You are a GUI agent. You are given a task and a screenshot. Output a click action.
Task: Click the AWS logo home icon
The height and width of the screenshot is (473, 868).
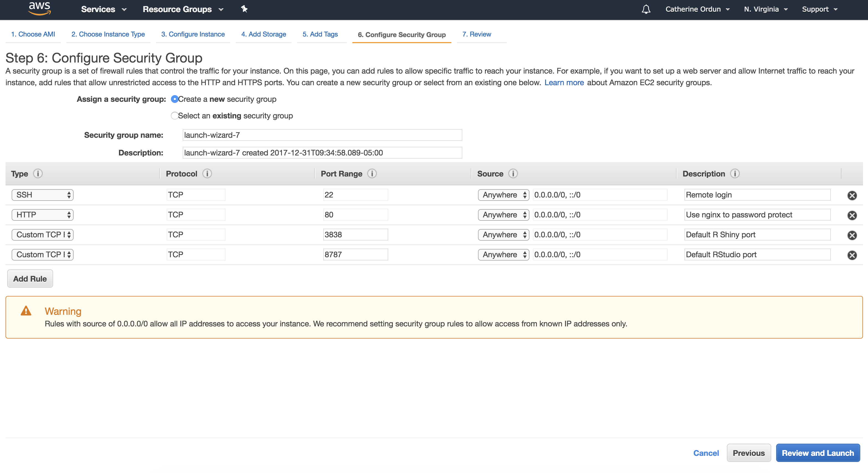40,9
